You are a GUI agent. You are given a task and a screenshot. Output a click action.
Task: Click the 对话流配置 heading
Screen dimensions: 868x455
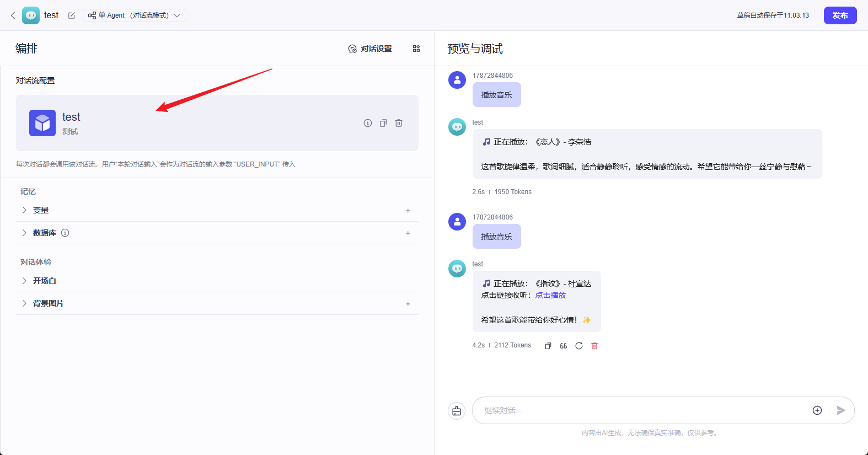35,81
